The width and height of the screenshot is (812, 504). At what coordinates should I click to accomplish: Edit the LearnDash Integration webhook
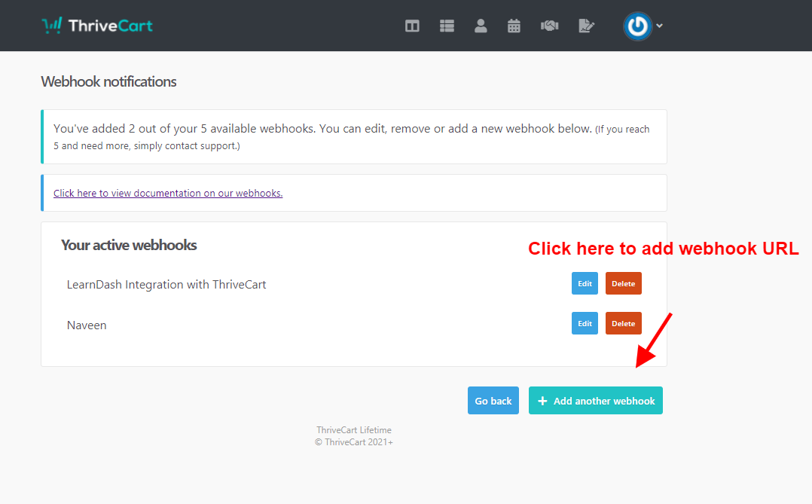[x=585, y=284]
